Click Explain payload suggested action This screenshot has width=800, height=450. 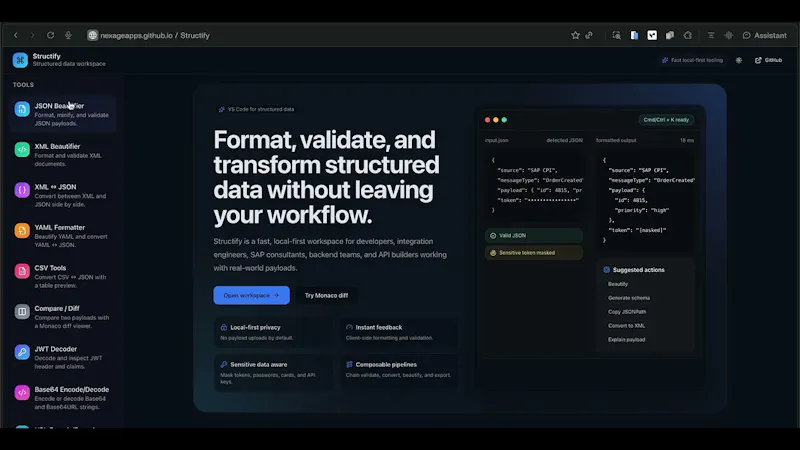[627, 339]
